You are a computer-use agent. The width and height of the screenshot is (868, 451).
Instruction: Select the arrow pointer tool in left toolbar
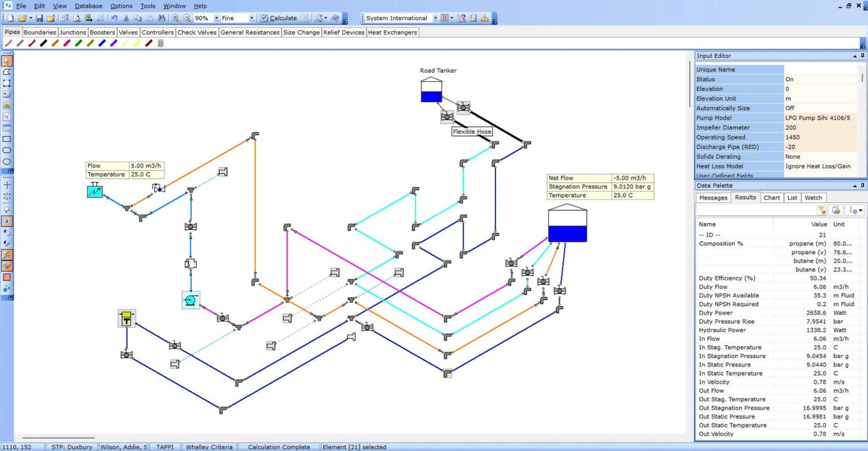pyautogui.click(x=7, y=61)
